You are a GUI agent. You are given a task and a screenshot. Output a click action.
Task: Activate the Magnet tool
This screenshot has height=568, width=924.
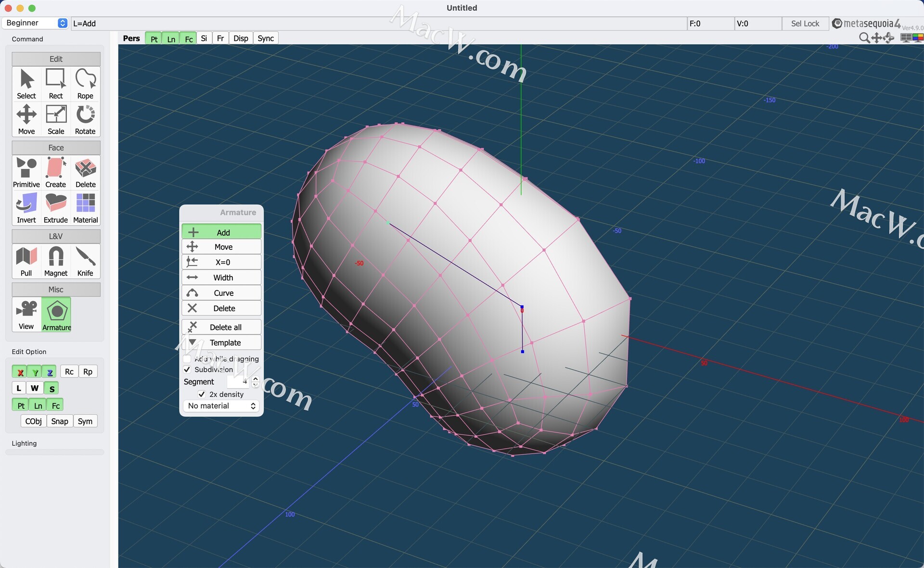56,261
